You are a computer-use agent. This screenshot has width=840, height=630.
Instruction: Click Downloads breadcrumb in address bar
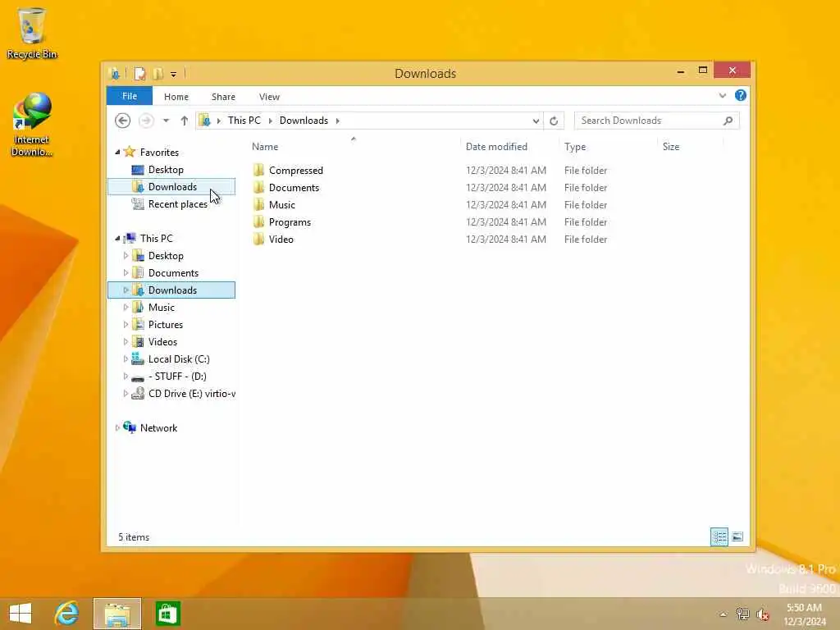pyautogui.click(x=304, y=121)
